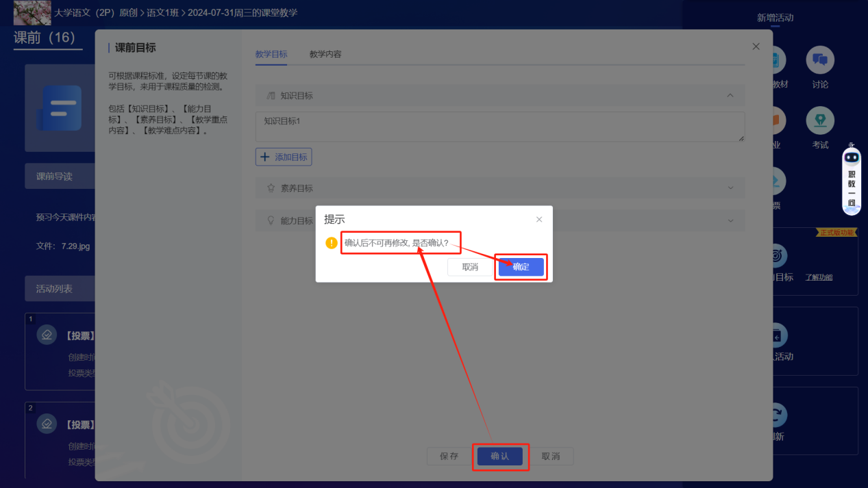Click the 知识目标1 text field

499,127
